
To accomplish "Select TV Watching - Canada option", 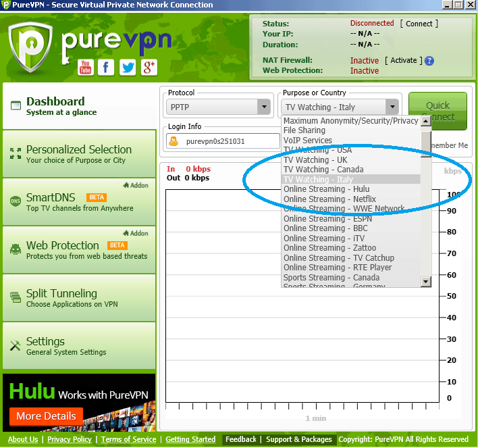I will 351,170.
